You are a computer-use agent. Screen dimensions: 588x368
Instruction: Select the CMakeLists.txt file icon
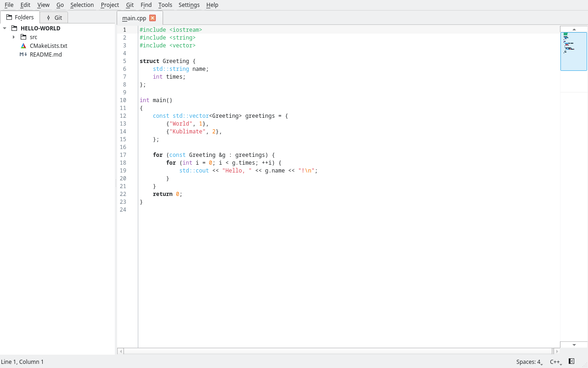click(x=23, y=46)
